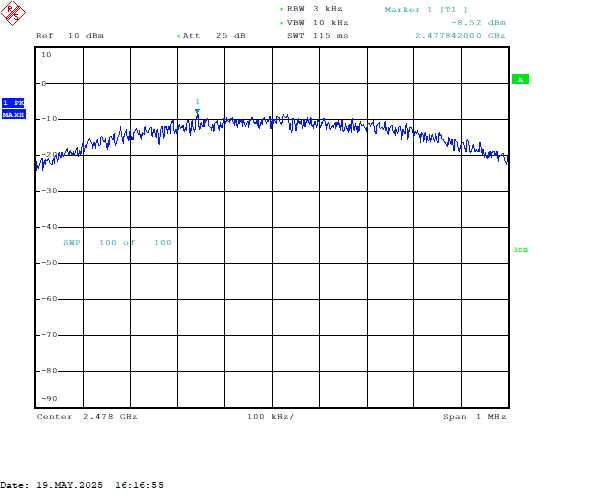Click the VBW 10 kHz setting

click(x=314, y=21)
